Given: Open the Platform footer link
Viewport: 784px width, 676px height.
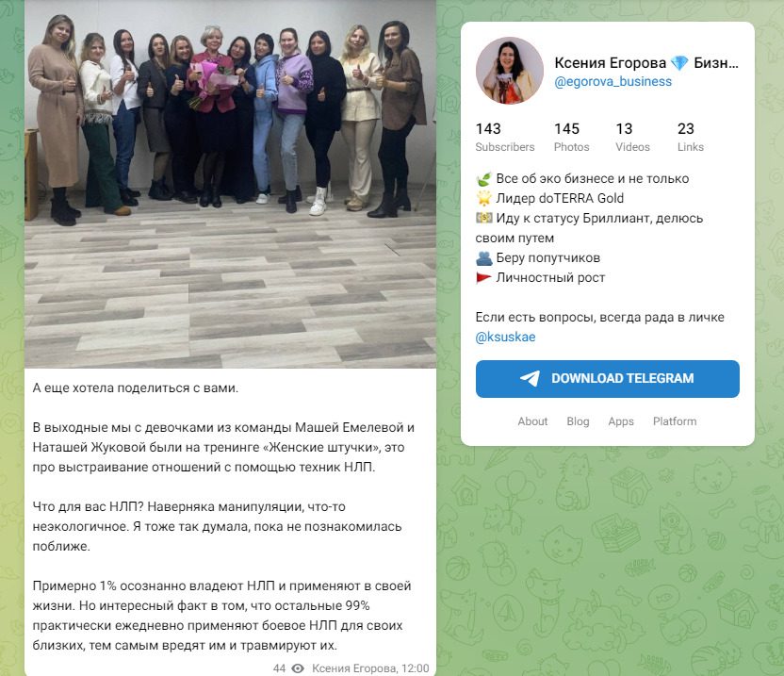Looking at the screenshot, I should (x=675, y=421).
